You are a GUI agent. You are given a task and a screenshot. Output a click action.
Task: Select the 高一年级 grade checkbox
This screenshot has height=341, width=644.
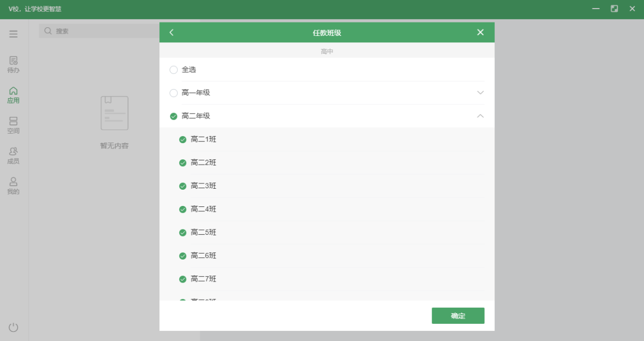pos(173,92)
